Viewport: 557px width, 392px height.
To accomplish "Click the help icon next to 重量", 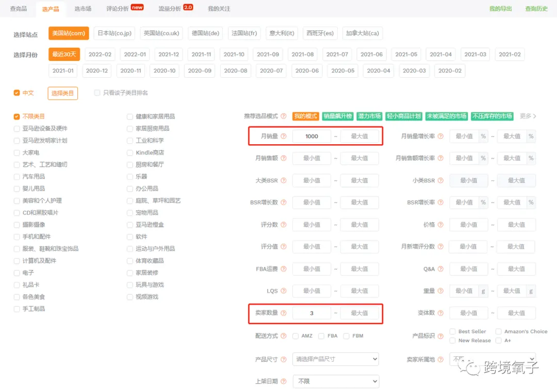I will click(x=440, y=291).
